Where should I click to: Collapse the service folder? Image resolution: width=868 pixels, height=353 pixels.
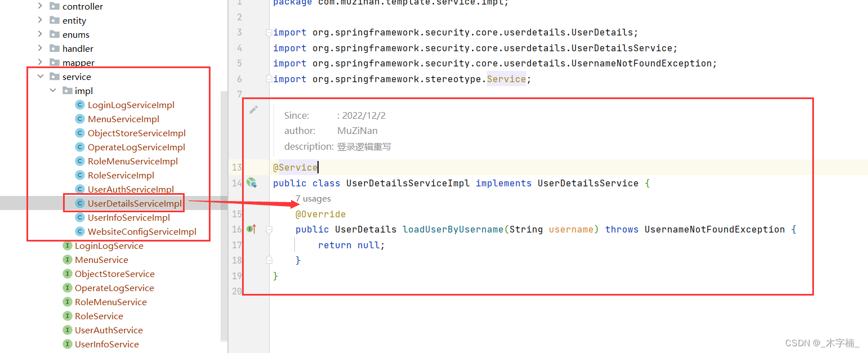[40, 77]
